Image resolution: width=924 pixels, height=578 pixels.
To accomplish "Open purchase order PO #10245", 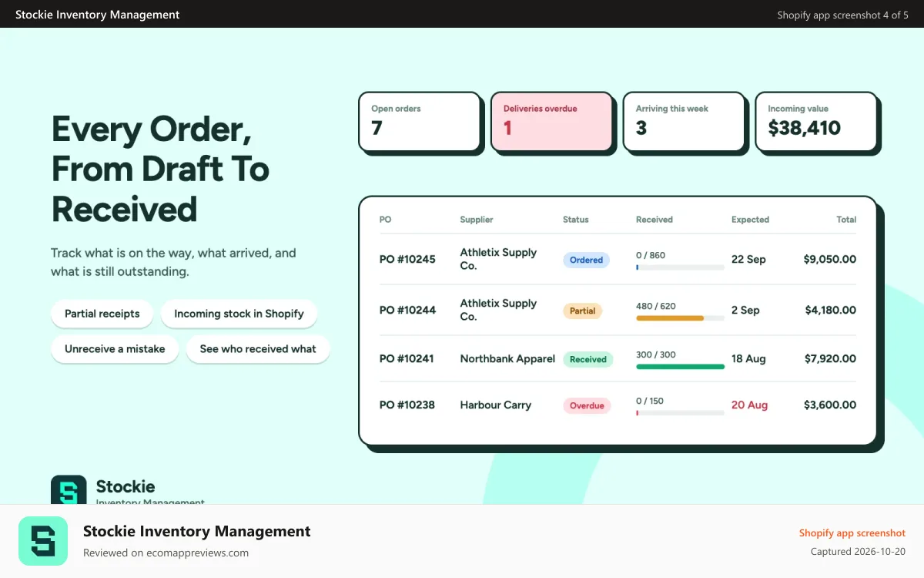I will 407,259.
